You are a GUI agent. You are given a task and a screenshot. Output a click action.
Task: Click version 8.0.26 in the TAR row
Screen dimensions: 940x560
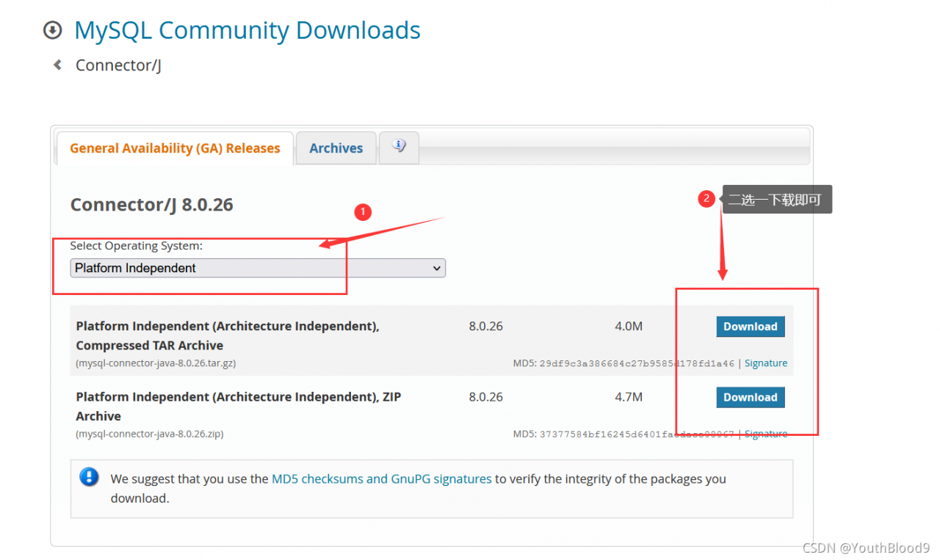coord(486,326)
